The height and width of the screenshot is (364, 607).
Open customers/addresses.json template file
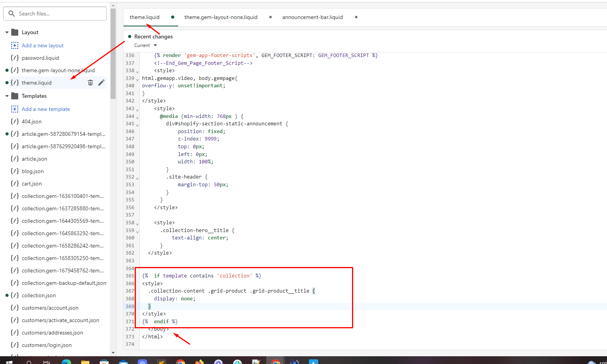pos(52,333)
